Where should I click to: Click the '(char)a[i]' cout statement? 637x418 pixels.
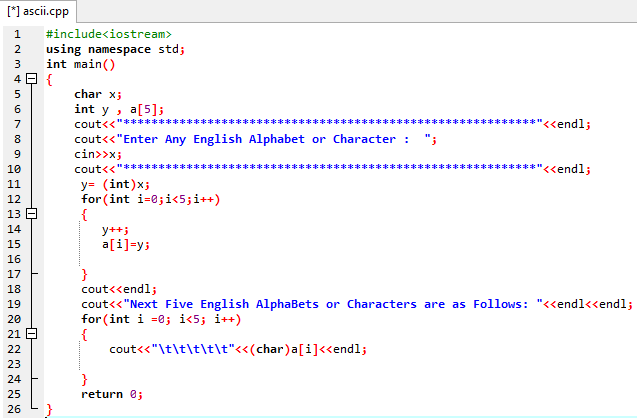[x=238, y=349]
